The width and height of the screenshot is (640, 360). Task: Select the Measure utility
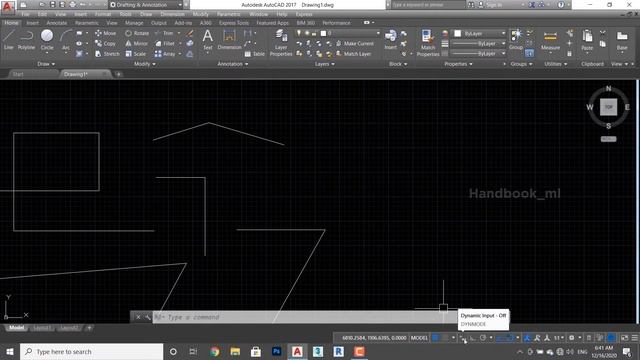550,40
